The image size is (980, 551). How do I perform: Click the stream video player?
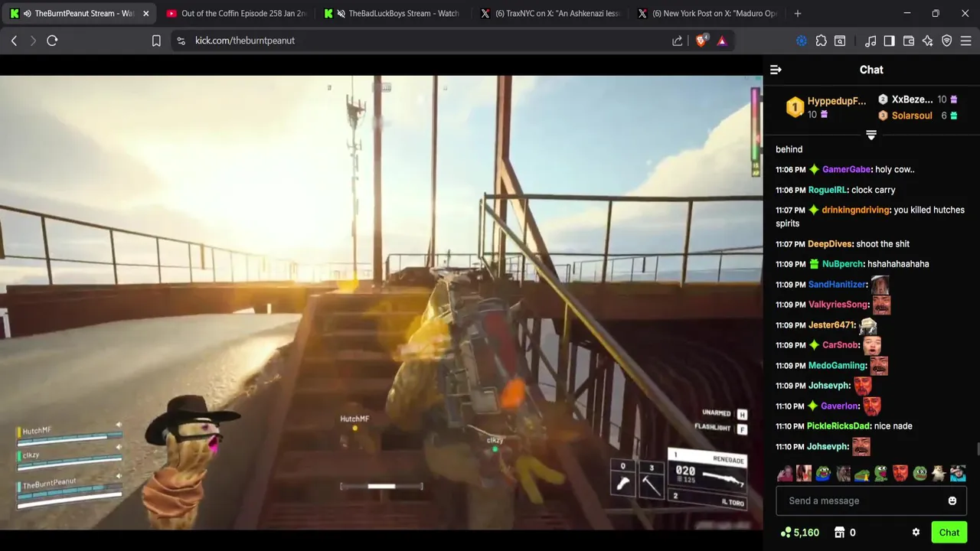pyautogui.click(x=381, y=302)
